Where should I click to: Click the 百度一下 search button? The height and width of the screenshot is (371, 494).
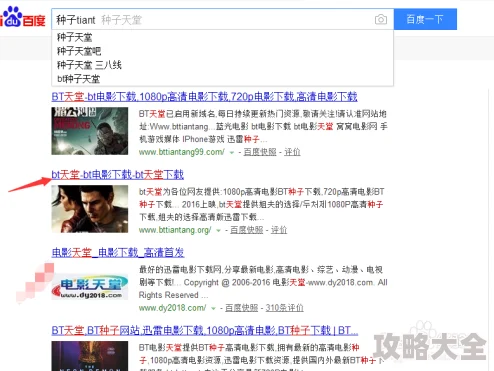click(425, 19)
